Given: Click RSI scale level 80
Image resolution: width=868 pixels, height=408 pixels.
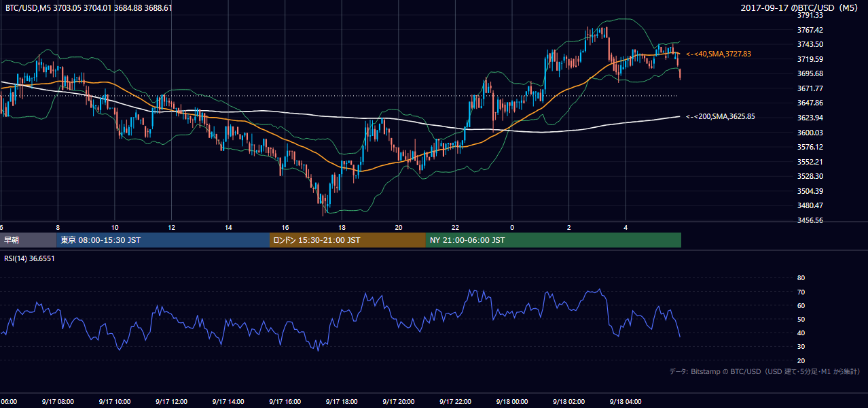Looking at the screenshot, I should click(x=801, y=278).
